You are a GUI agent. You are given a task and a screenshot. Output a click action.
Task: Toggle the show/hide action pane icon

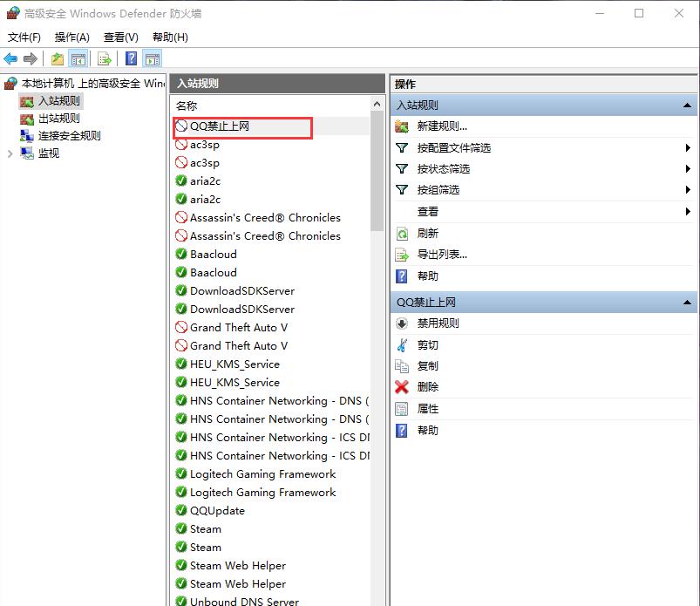[153, 58]
